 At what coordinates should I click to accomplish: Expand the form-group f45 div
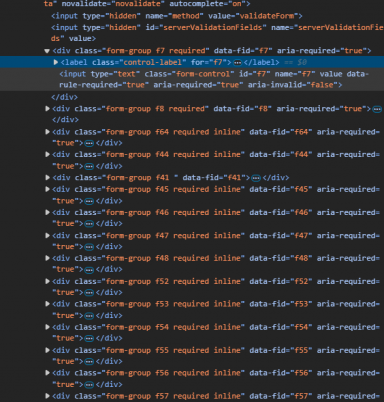[x=47, y=189]
